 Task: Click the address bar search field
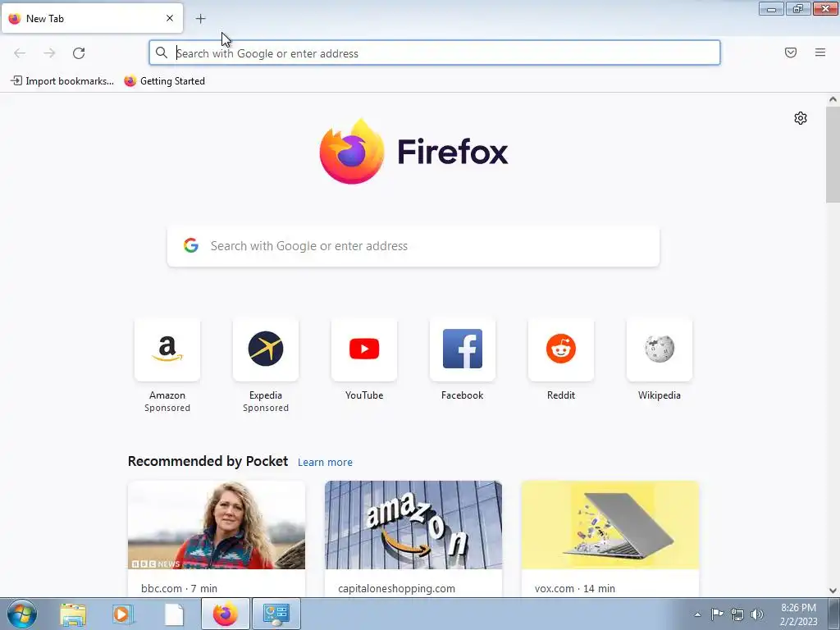point(435,53)
